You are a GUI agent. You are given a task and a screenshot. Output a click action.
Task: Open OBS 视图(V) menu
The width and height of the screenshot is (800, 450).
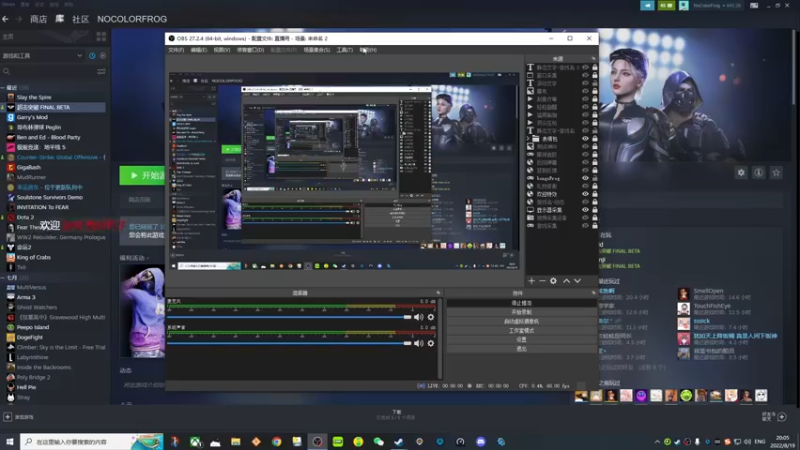click(221, 50)
